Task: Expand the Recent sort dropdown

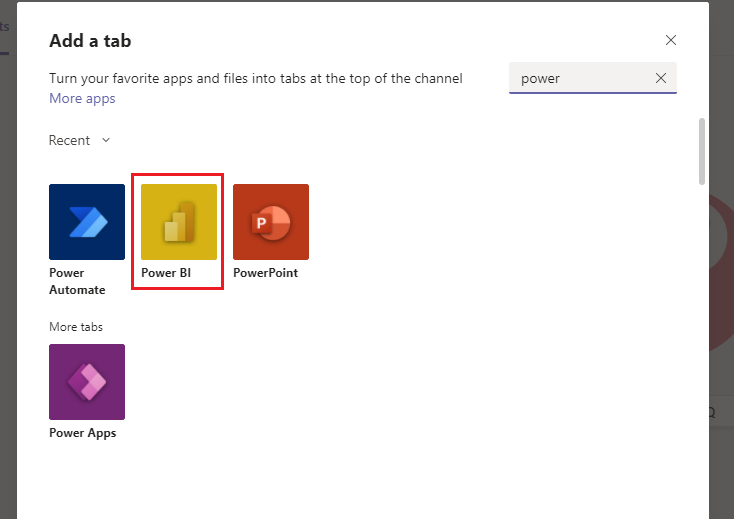Action: coord(79,141)
